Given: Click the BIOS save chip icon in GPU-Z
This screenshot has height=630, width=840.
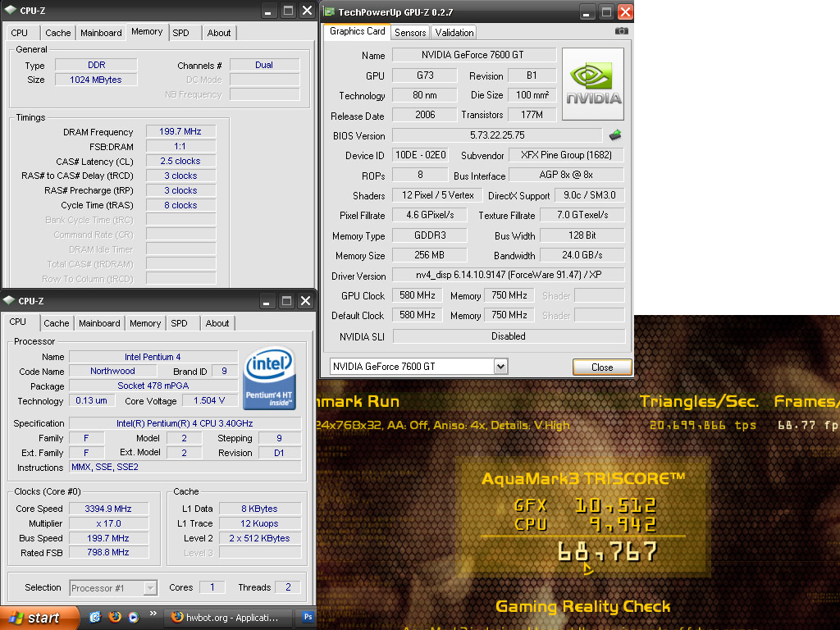Looking at the screenshot, I should (x=615, y=135).
